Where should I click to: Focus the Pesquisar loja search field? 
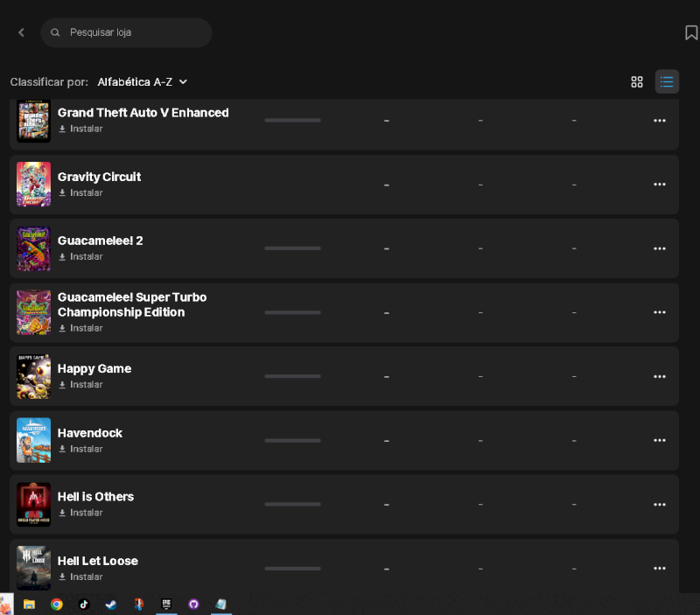pos(126,32)
